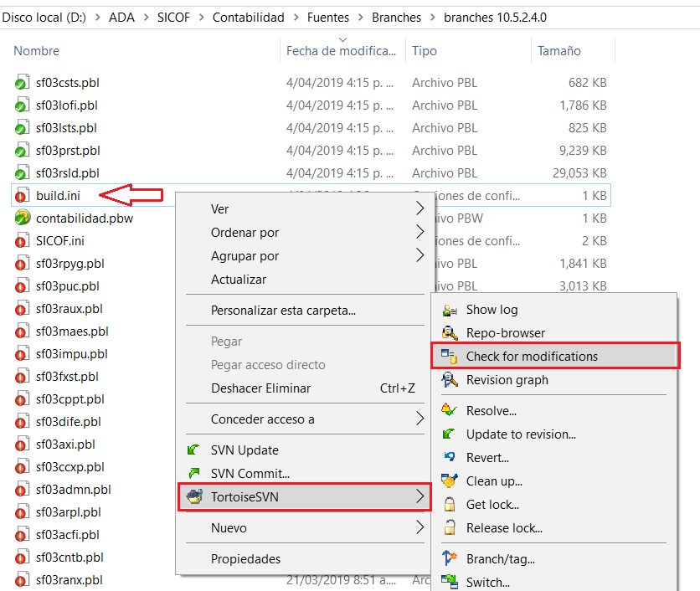Click the Repo-browser icon
Viewport: 700px width, 591px height.
pyautogui.click(x=450, y=333)
